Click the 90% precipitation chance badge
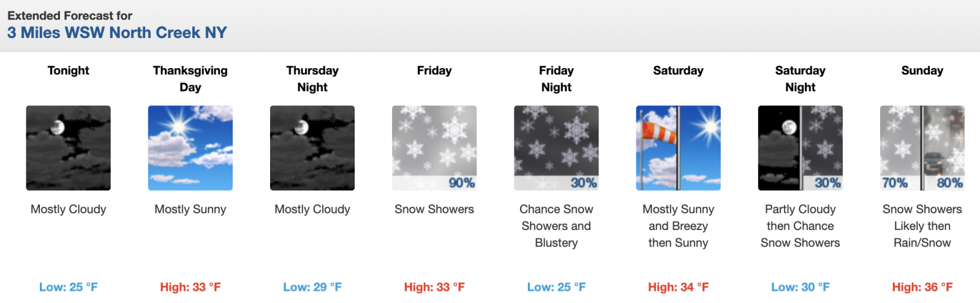The height and width of the screenshot is (303, 980). click(461, 183)
